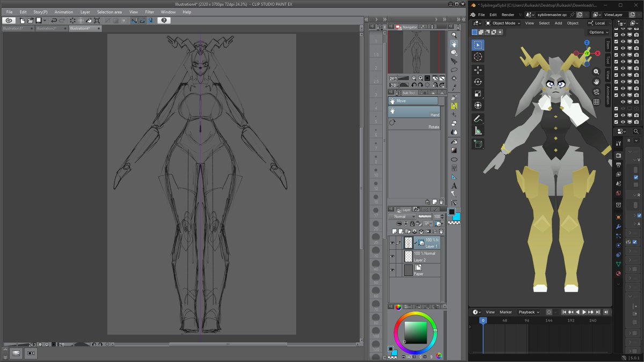The image size is (644, 362).
Task: Click the color wheel saturation square
Action: (415, 333)
